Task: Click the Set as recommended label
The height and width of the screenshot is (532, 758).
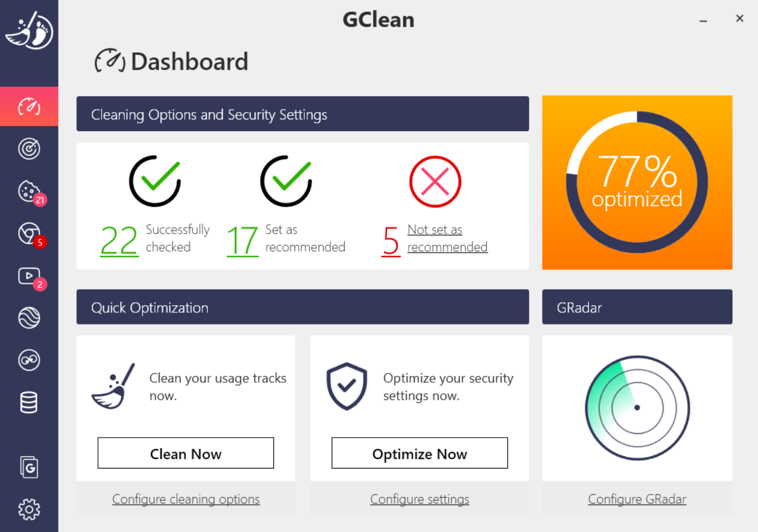Action: coord(305,238)
